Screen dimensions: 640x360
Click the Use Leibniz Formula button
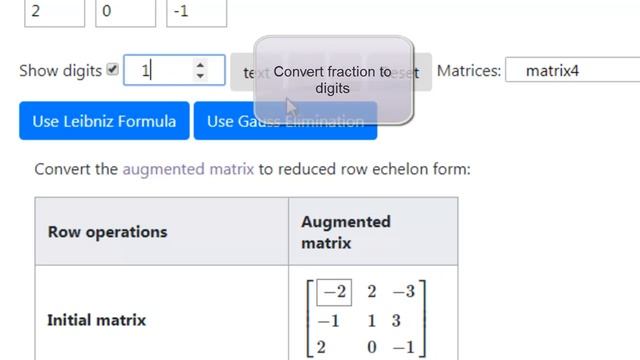pyautogui.click(x=104, y=121)
